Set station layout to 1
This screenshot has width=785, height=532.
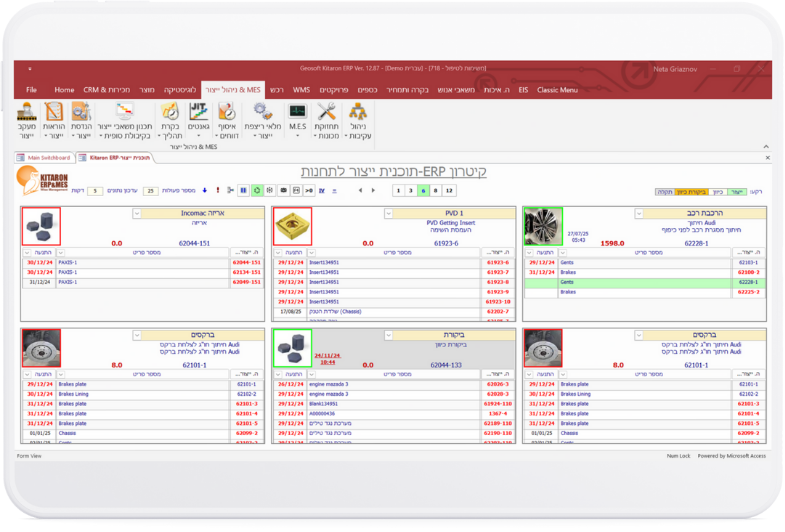(x=399, y=191)
